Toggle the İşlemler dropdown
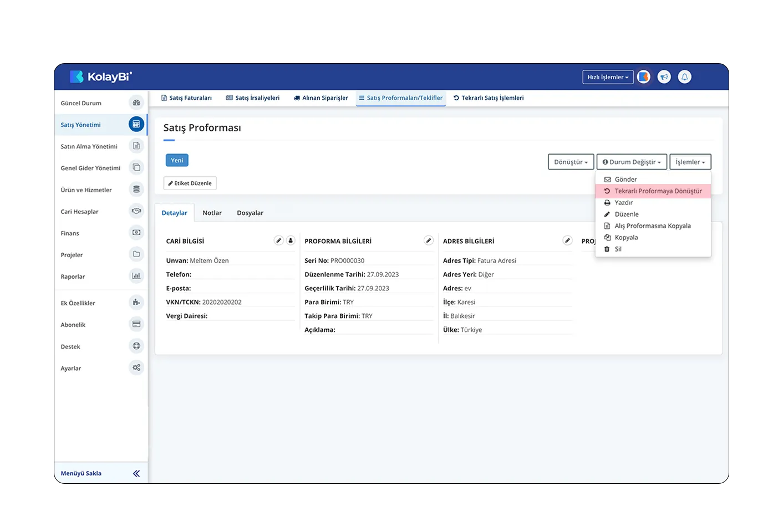Viewport: 783px width, 532px height. 690,162
